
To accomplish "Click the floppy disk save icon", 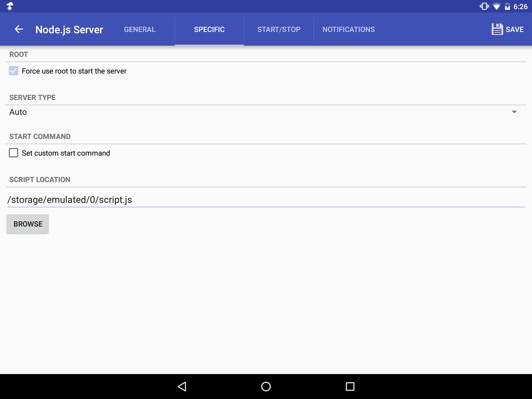I will (497, 29).
